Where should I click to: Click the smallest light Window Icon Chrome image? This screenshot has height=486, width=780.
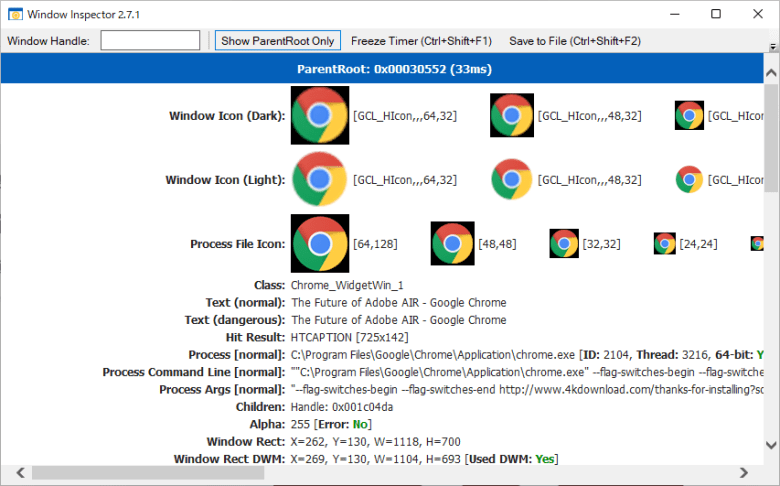[689, 180]
